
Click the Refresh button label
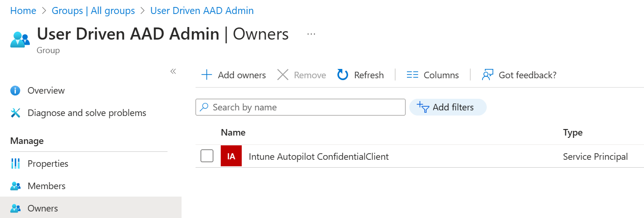point(369,75)
